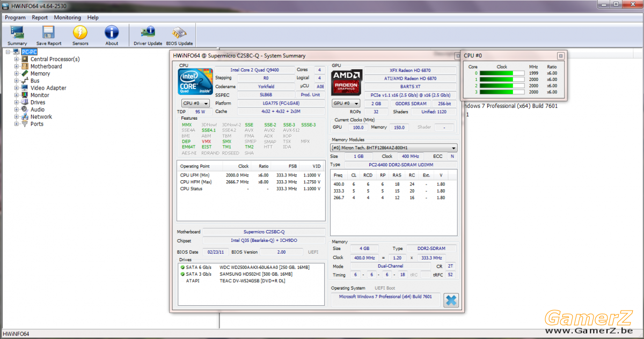
Task: Click the CPU LFM (Min) row
Action: (251, 175)
